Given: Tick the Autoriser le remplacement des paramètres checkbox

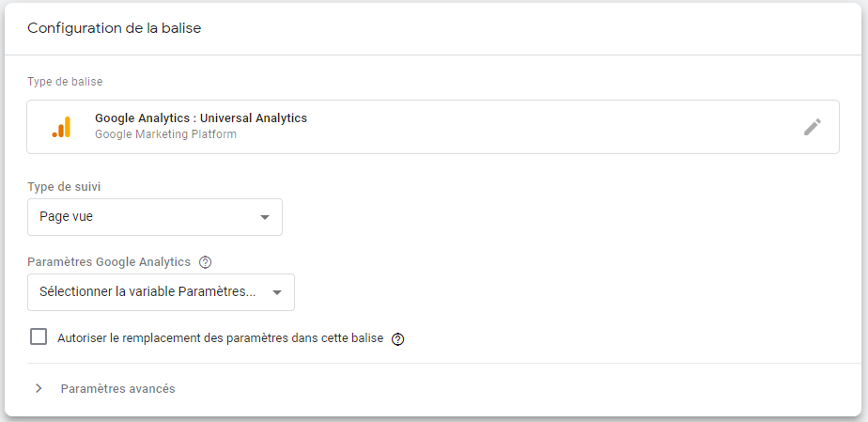Looking at the screenshot, I should click(x=39, y=337).
